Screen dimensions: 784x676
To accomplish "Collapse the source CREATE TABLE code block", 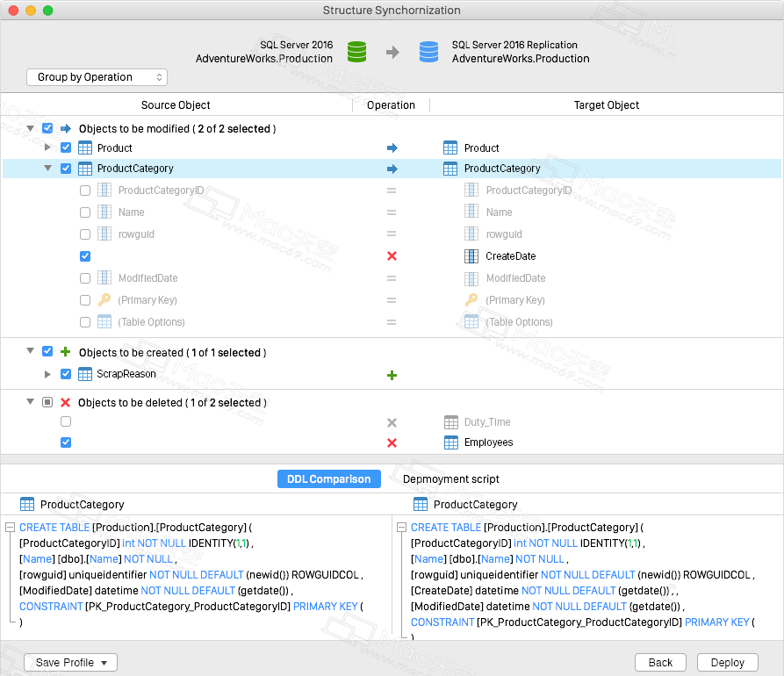I will 10,527.
